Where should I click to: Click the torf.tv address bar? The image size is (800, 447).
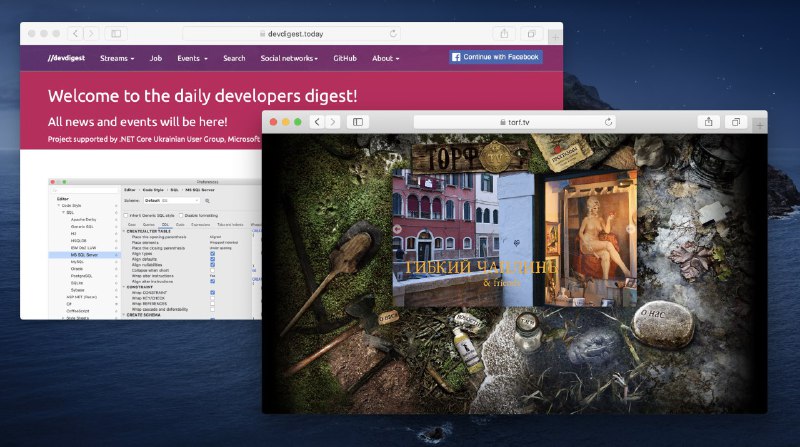click(x=515, y=122)
